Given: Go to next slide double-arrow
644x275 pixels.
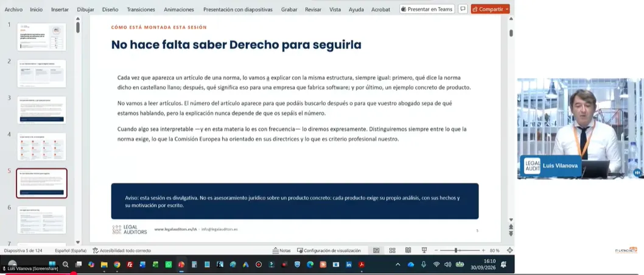Looking at the screenshot, I should click(x=511, y=233).
